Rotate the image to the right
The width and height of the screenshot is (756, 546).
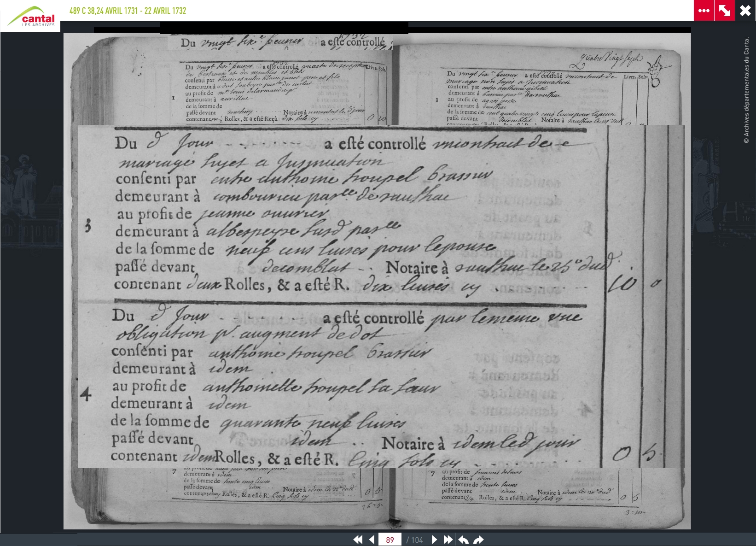[x=478, y=540]
